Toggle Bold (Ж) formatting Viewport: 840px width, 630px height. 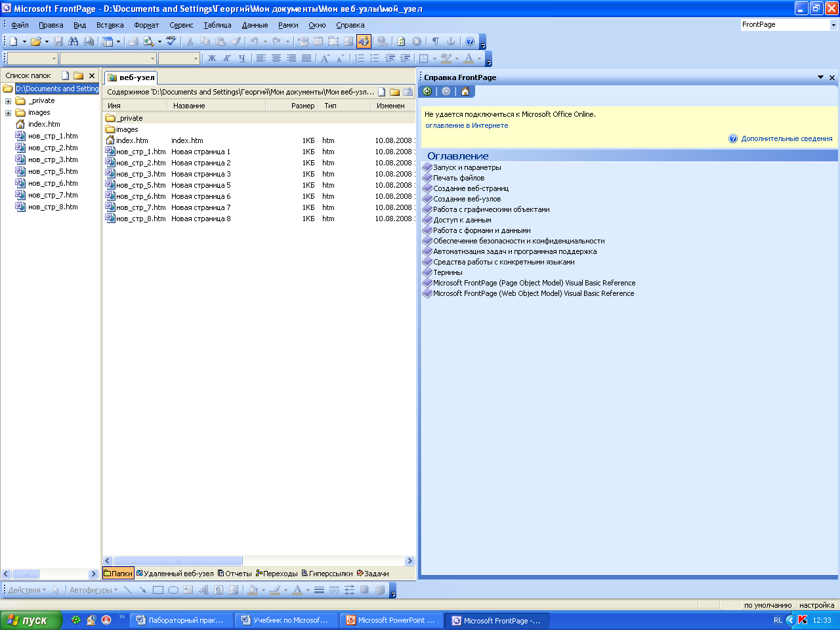tap(212, 58)
